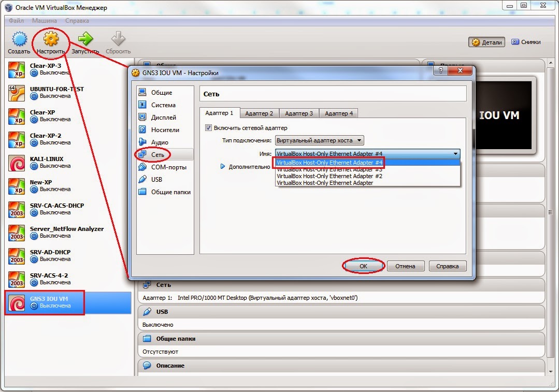Viewport: 559px width, 392px height.
Task: Switch to Адаптер 1 tab
Action: tap(219, 113)
